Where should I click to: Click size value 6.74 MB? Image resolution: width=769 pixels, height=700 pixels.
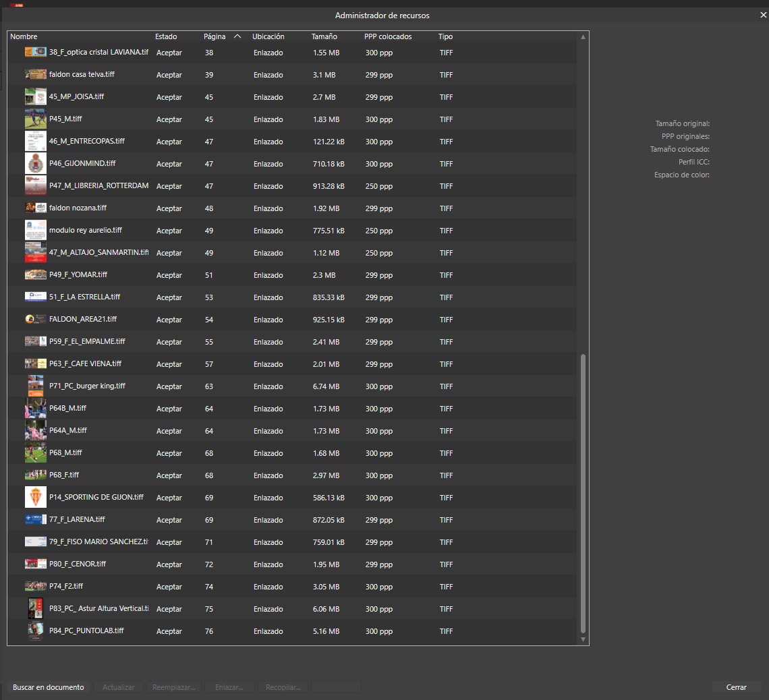(x=326, y=386)
